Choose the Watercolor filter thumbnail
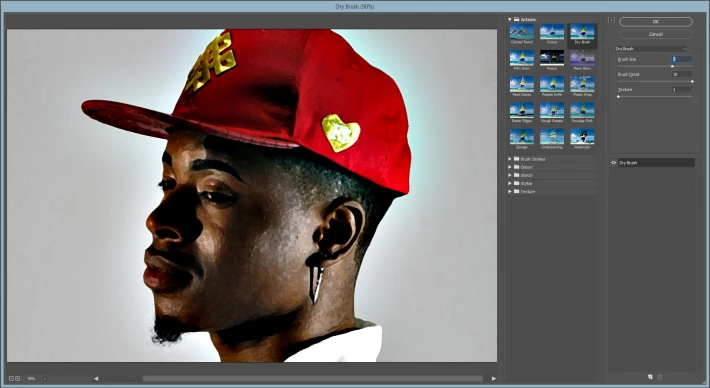 coord(582,137)
